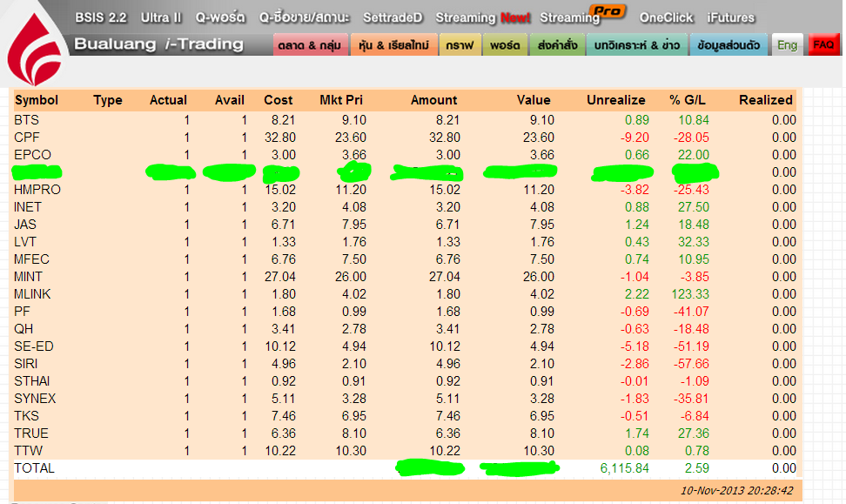Select the BTS symbol row
The image size is (846, 504).
(405, 120)
